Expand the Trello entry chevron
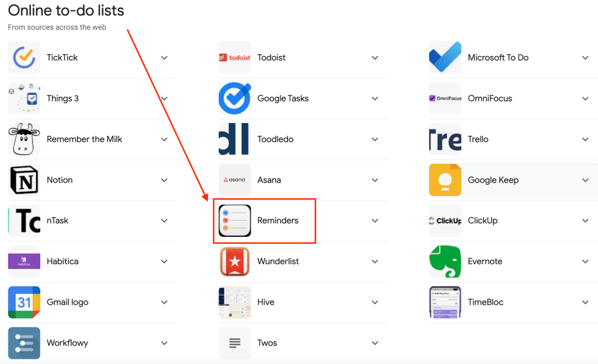Screen dimensions: 598x364 tap(585, 139)
